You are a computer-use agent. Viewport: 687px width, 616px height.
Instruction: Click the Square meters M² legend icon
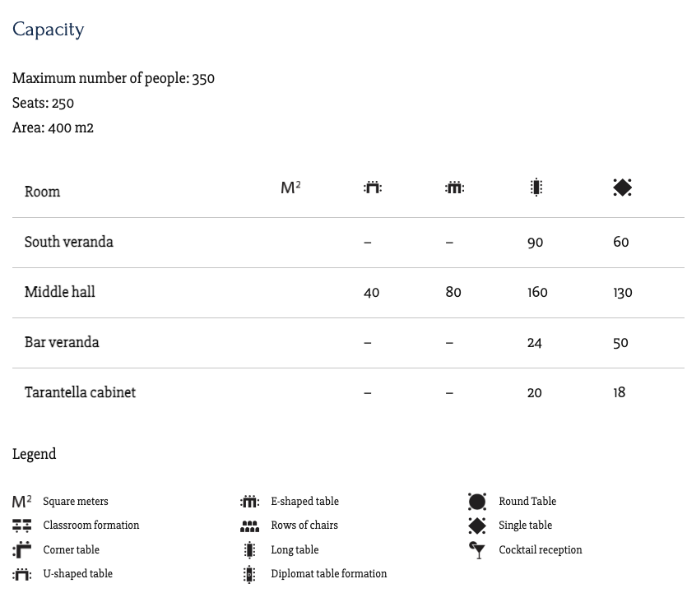(22, 502)
